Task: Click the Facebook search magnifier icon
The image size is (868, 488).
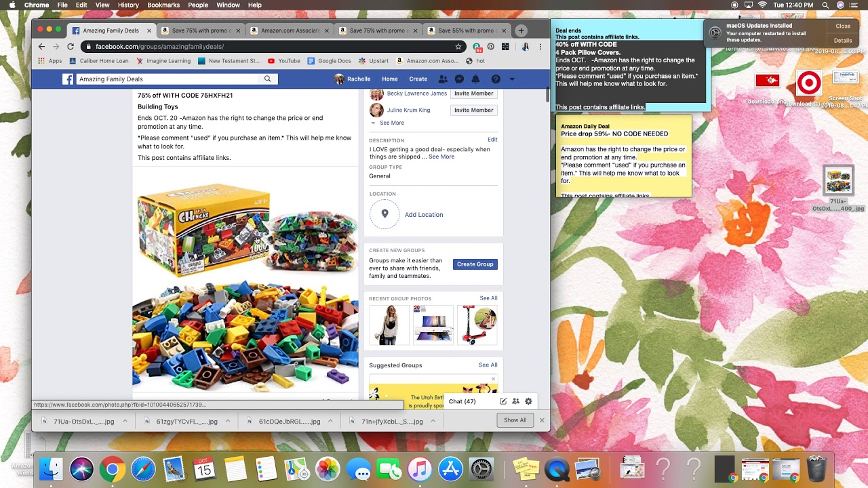Action: (268, 79)
